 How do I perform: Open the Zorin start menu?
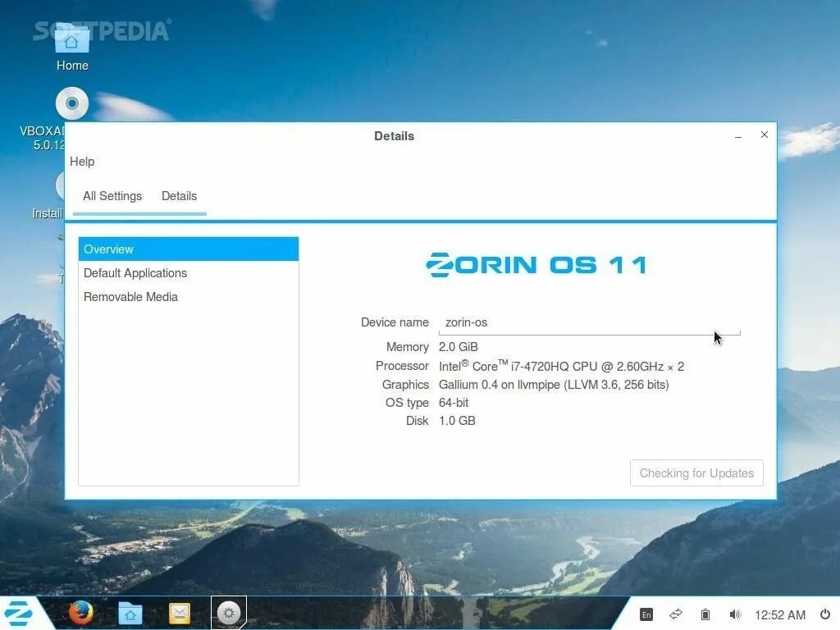point(19,614)
